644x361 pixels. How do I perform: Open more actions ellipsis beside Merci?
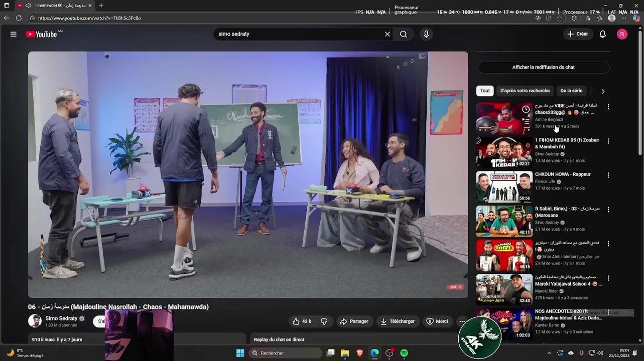[462, 321]
